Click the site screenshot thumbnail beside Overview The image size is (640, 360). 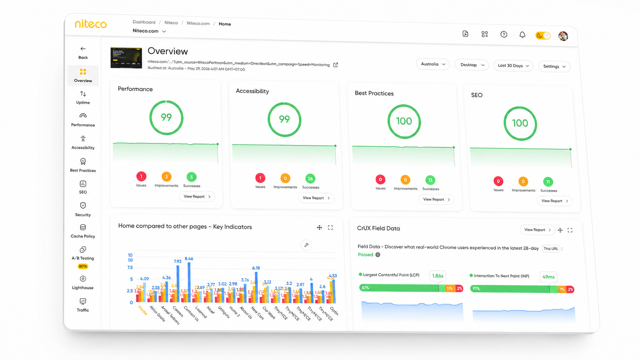tap(126, 58)
